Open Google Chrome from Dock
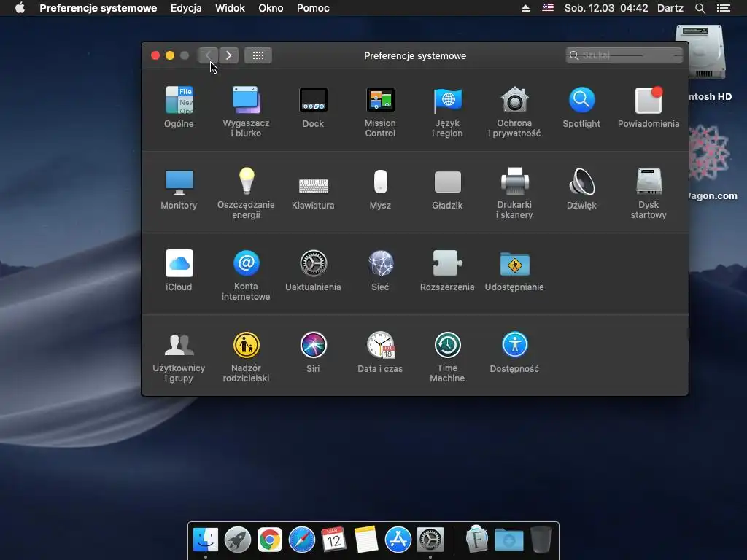Screen dimensions: 747x560 (x=270, y=540)
